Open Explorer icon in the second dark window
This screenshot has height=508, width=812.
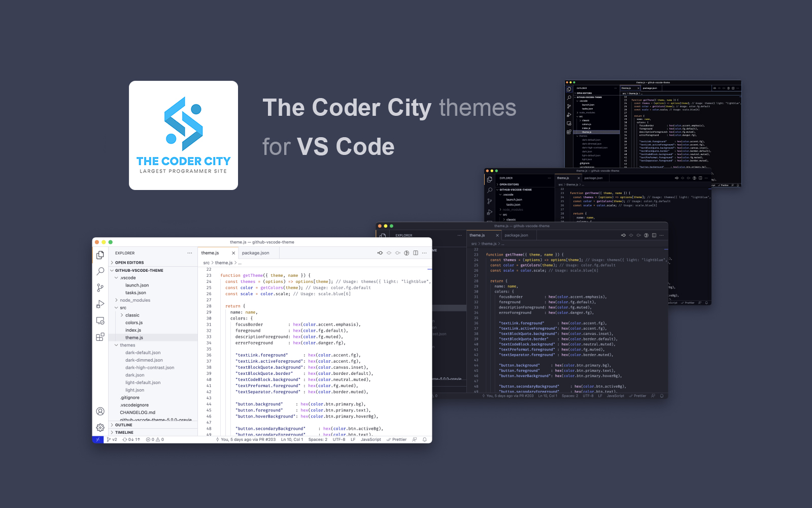point(490,180)
